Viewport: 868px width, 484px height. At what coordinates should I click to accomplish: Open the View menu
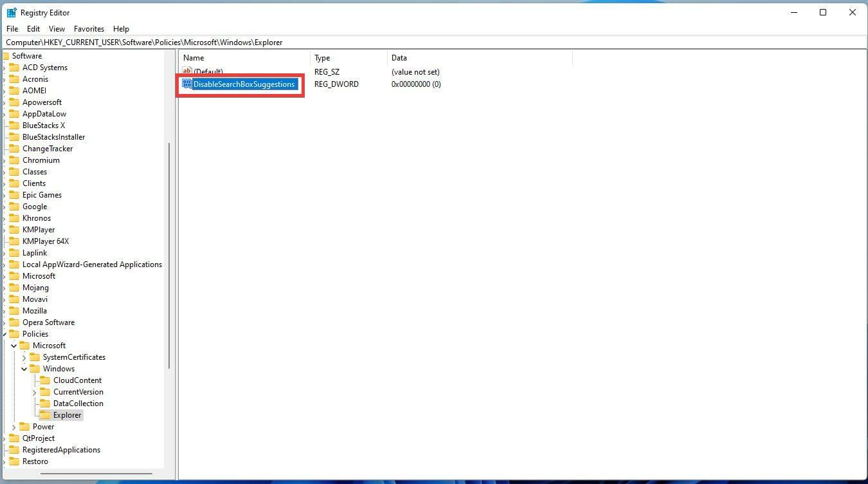click(x=57, y=28)
